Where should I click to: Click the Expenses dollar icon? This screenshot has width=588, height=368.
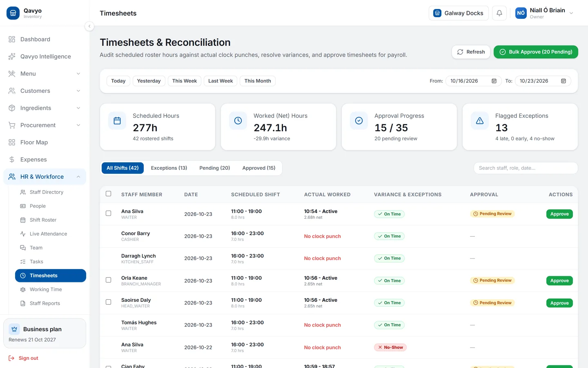point(12,159)
